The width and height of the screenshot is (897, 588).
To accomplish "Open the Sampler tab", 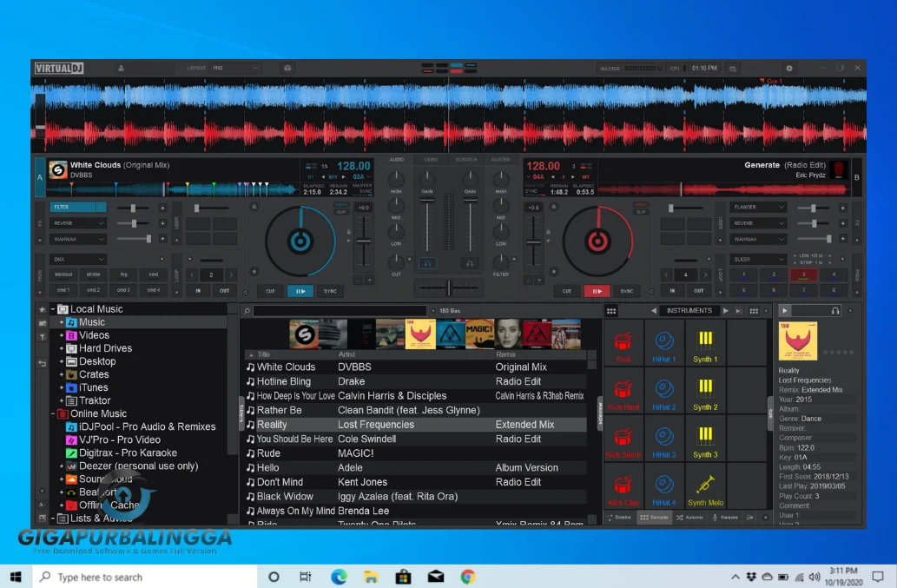I will tap(652, 516).
